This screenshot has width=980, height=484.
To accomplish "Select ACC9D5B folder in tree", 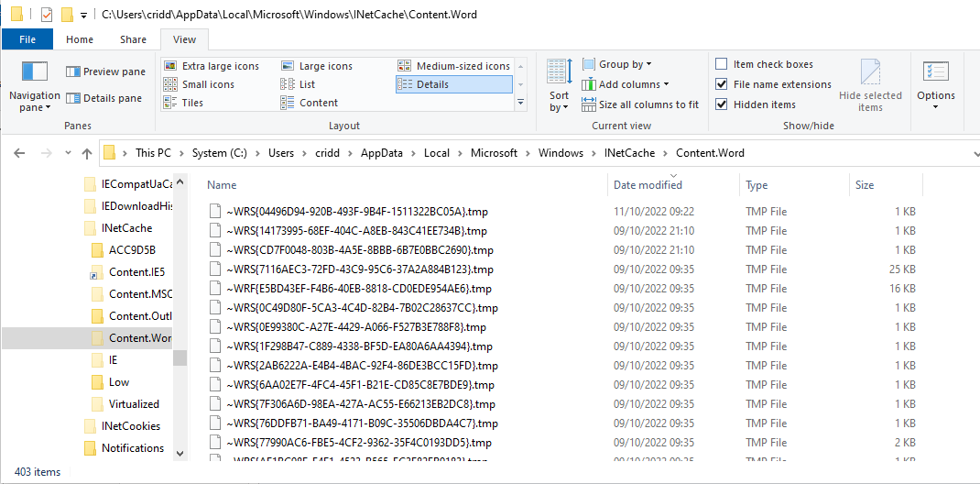I will [124, 250].
